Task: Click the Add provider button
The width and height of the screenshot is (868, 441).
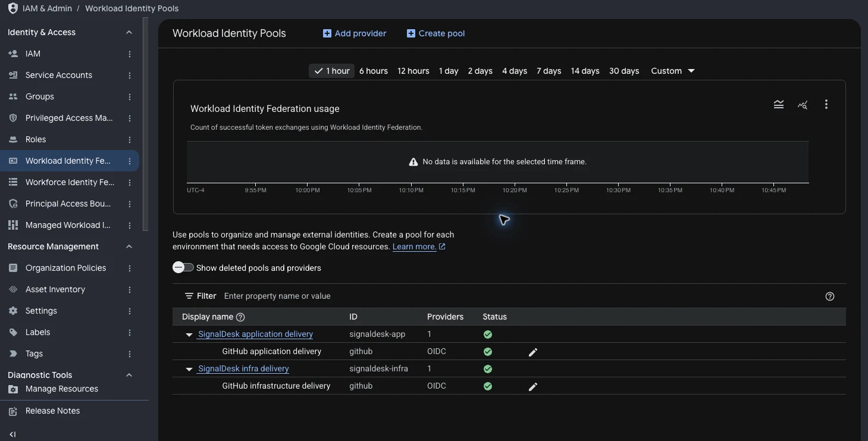Action: 355,33
